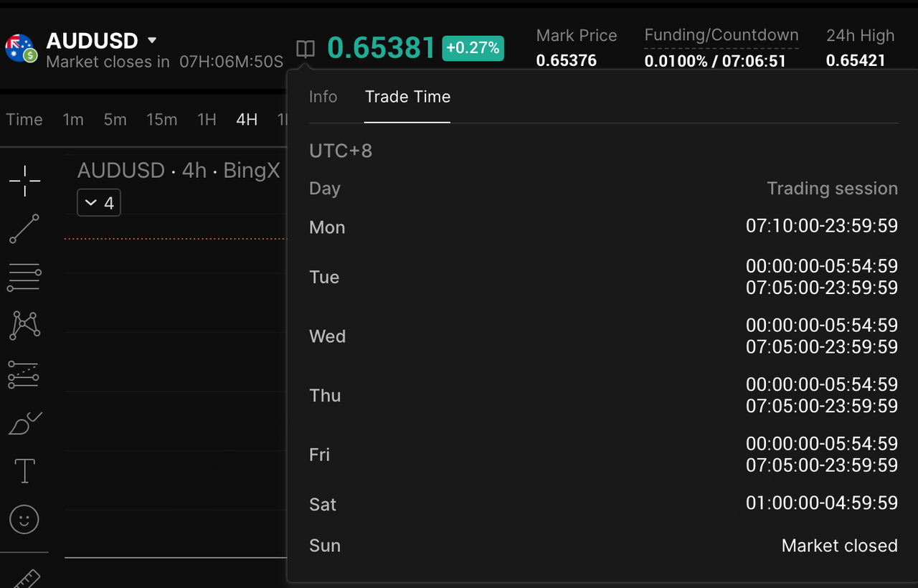Viewport: 918px width, 588px height.
Task: Switch chart to 1m interval
Action: 73,120
